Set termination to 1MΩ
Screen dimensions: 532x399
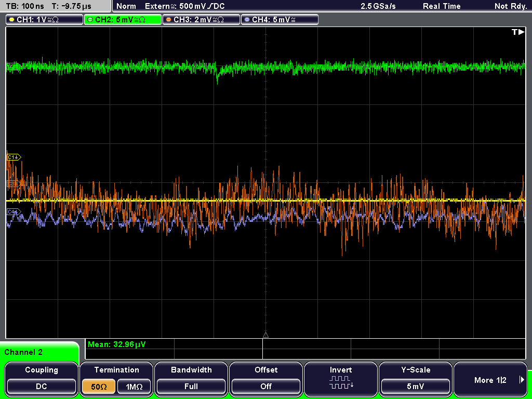(x=134, y=387)
